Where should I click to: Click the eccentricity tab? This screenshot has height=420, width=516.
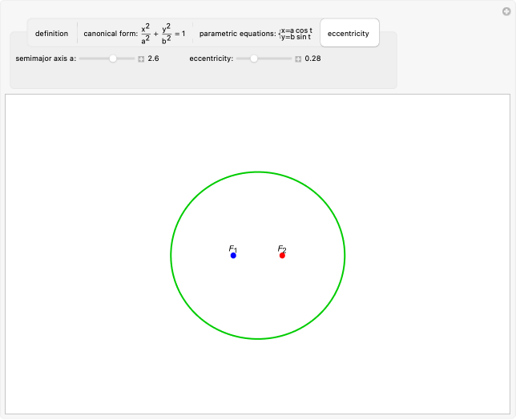(349, 34)
